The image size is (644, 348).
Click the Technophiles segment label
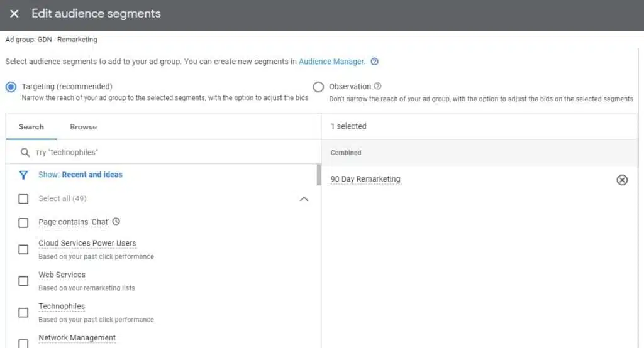[x=62, y=306]
